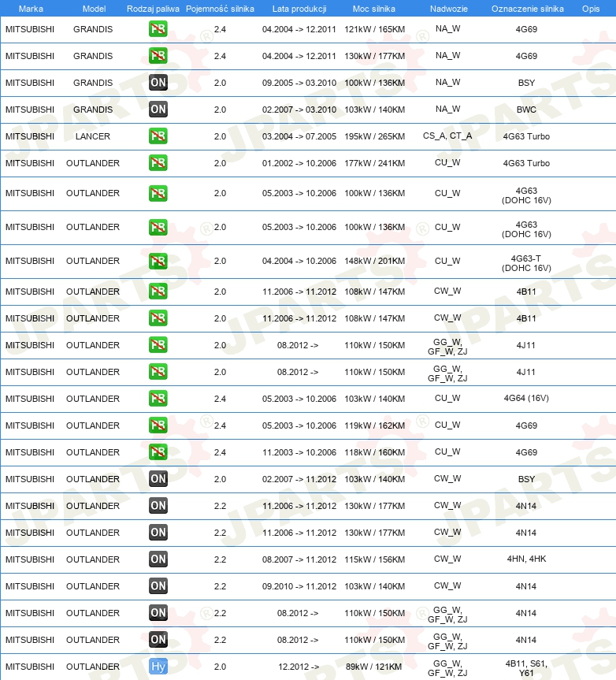This screenshot has width=616, height=680.
Task: Click the Lata produkcji column header
Action: [299, 9]
